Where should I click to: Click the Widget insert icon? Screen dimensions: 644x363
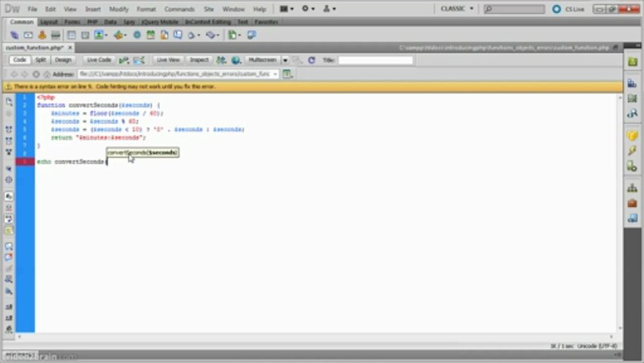click(137, 35)
